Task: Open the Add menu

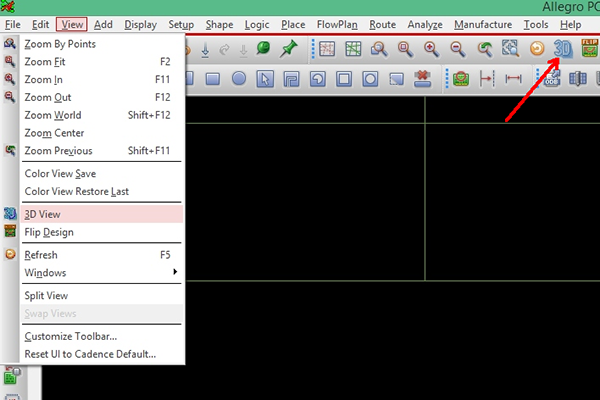Action: [x=103, y=24]
